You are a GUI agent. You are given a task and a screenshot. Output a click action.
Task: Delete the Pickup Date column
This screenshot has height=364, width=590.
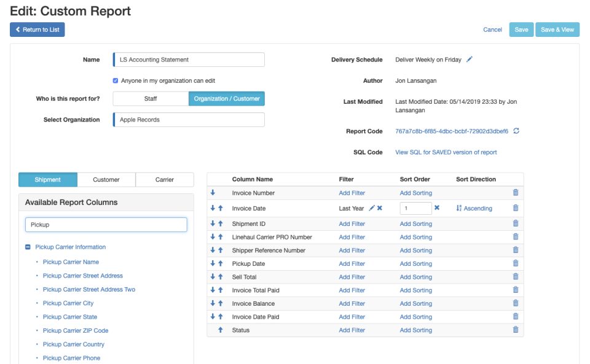coord(516,263)
